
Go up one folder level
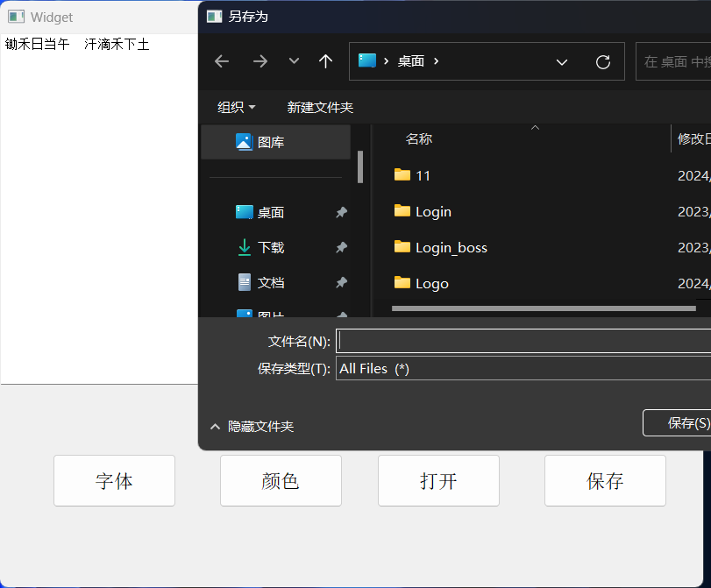pos(326,61)
